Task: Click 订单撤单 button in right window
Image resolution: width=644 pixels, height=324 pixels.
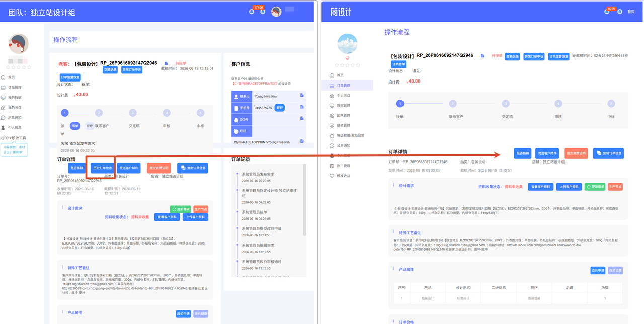Action: [398, 64]
